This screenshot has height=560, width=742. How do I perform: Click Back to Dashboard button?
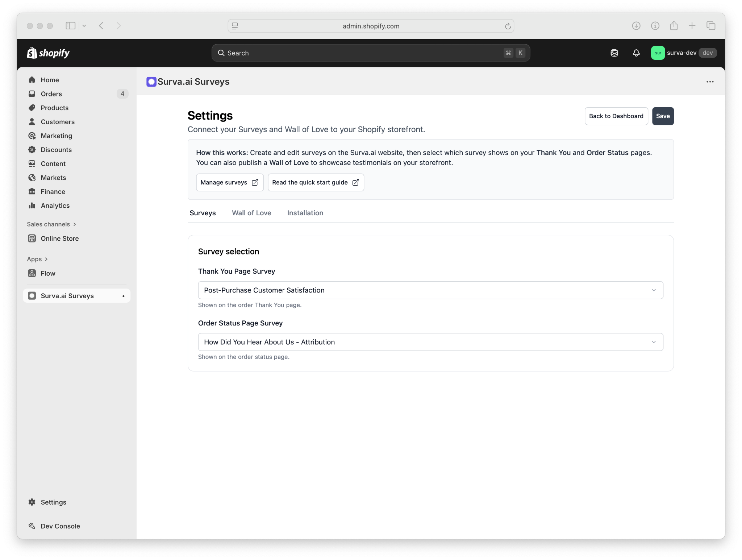(x=616, y=116)
